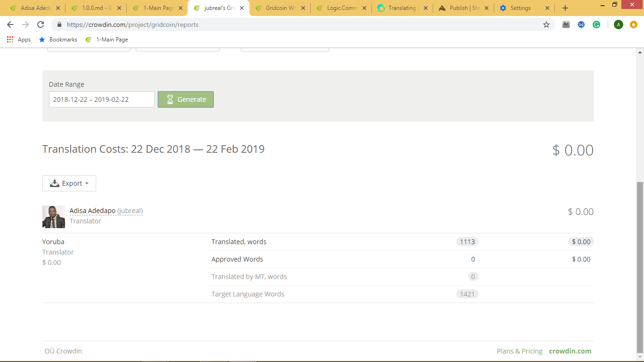
Task: Click the 1113 translated words value
Action: (x=467, y=242)
